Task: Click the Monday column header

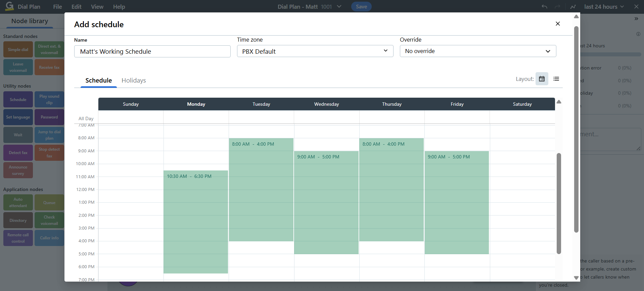Action: [x=196, y=104]
